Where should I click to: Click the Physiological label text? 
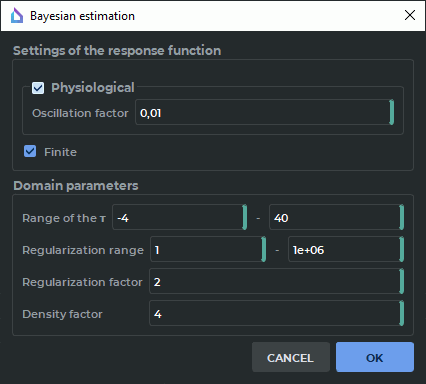tap(93, 88)
